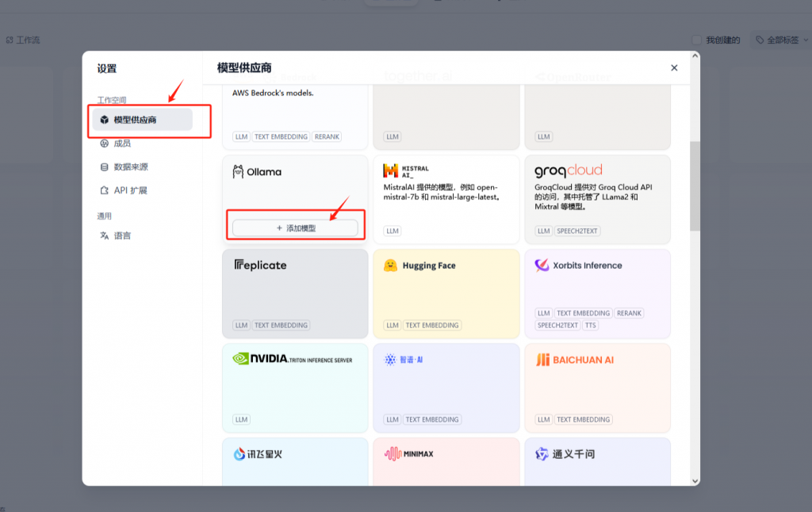
Task: Click the 成员 members icon
Action: click(x=104, y=143)
